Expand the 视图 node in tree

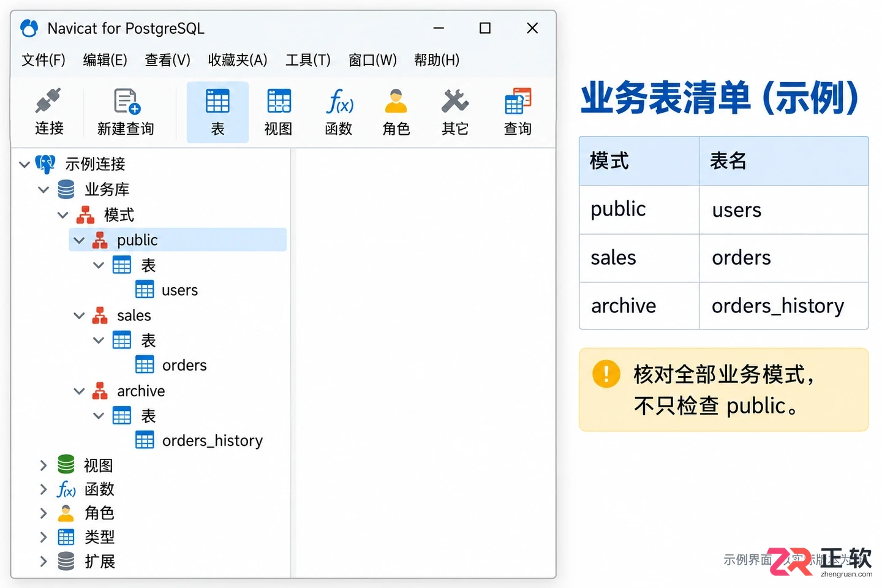[43, 466]
